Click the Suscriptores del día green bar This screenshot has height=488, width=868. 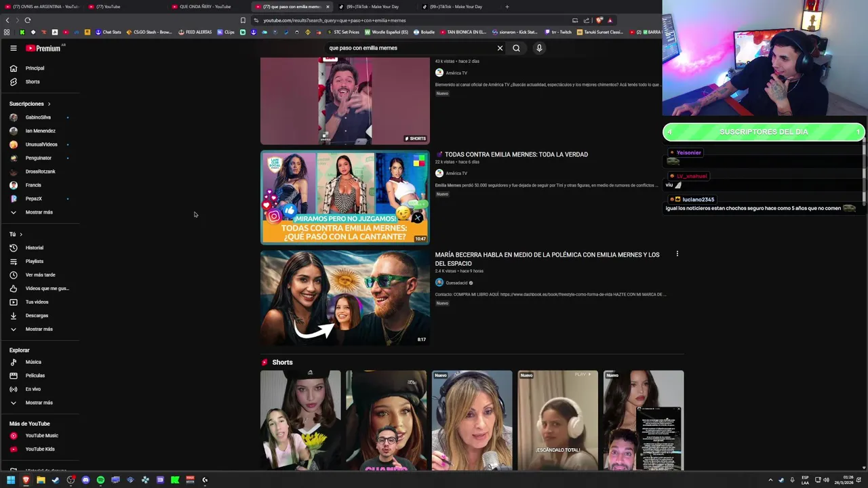(764, 131)
